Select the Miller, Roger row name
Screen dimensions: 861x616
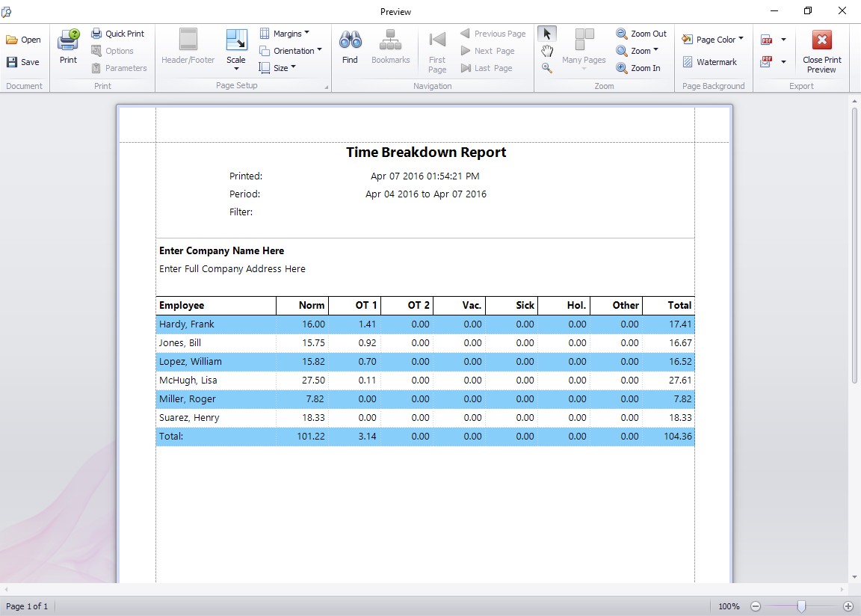(188, 398)
